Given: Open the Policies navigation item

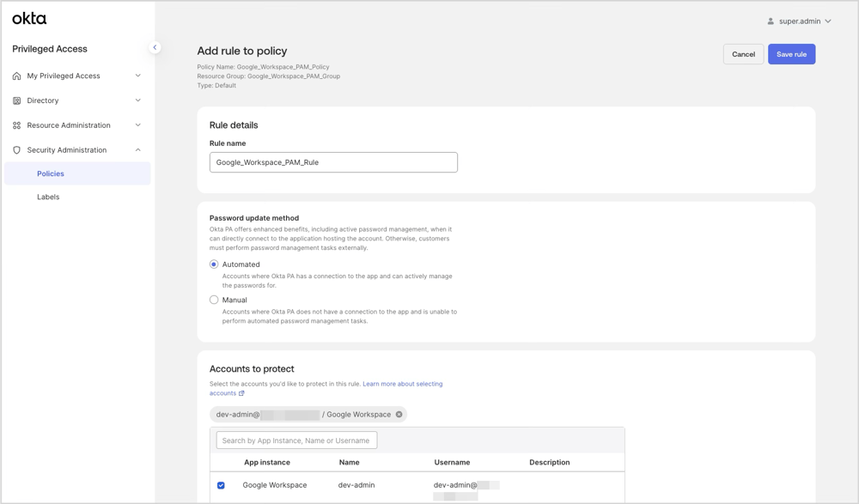Looking at the screenshot, I should point(51,173).
